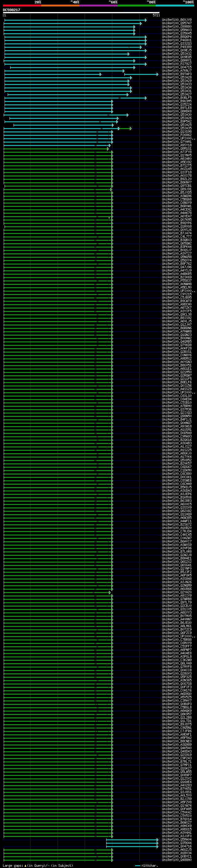
Task: Click the UniRef100_B9U3M5 label
Action: 177,101
